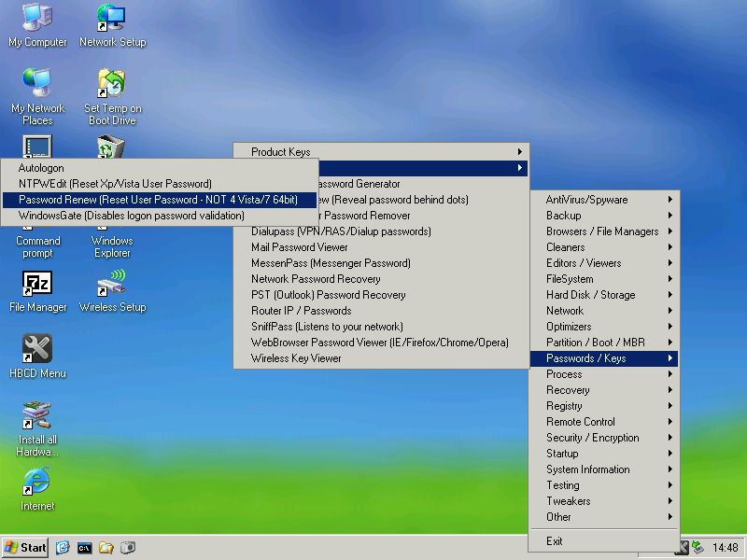Select Password Renew menu entry
The image size is (747, 560).
point(158,200)
